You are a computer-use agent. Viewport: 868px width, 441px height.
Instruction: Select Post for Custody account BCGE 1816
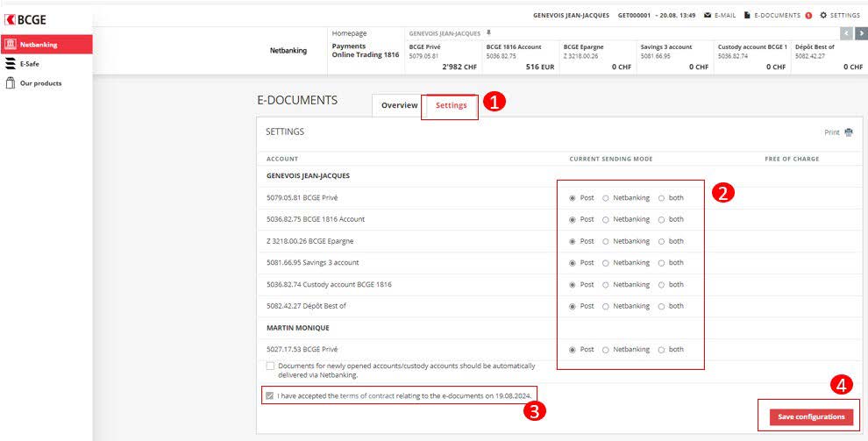point(573,284)
